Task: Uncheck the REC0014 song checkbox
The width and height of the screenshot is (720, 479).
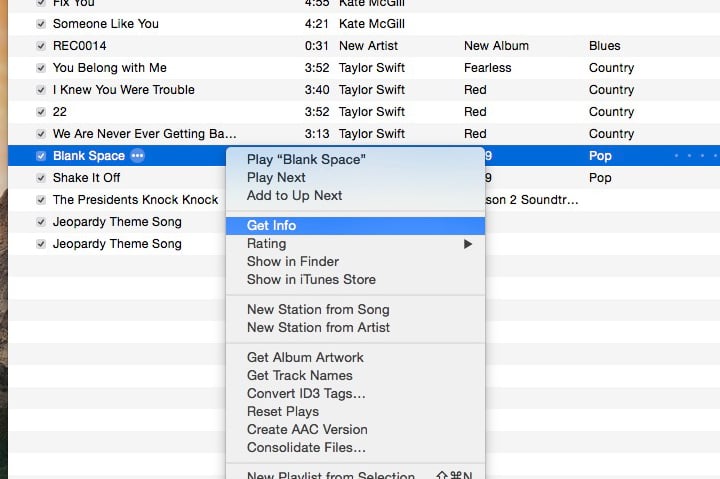Action: point(41,46)
